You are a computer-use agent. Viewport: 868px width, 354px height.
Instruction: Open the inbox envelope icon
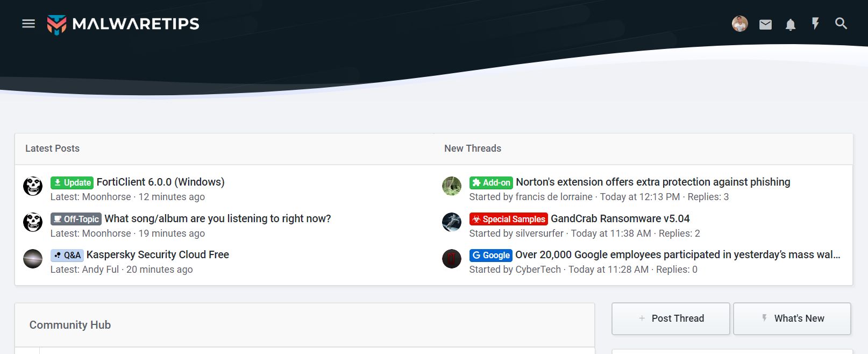click(x=765, y=24)
